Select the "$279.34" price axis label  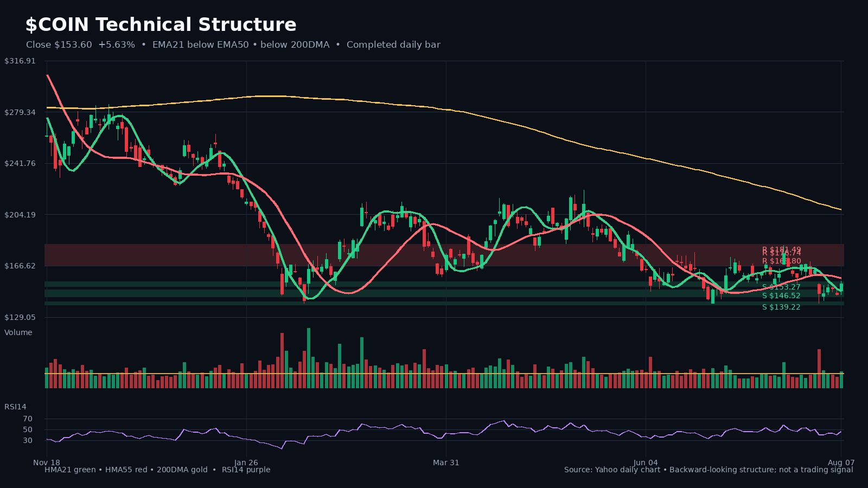[20, 112]
